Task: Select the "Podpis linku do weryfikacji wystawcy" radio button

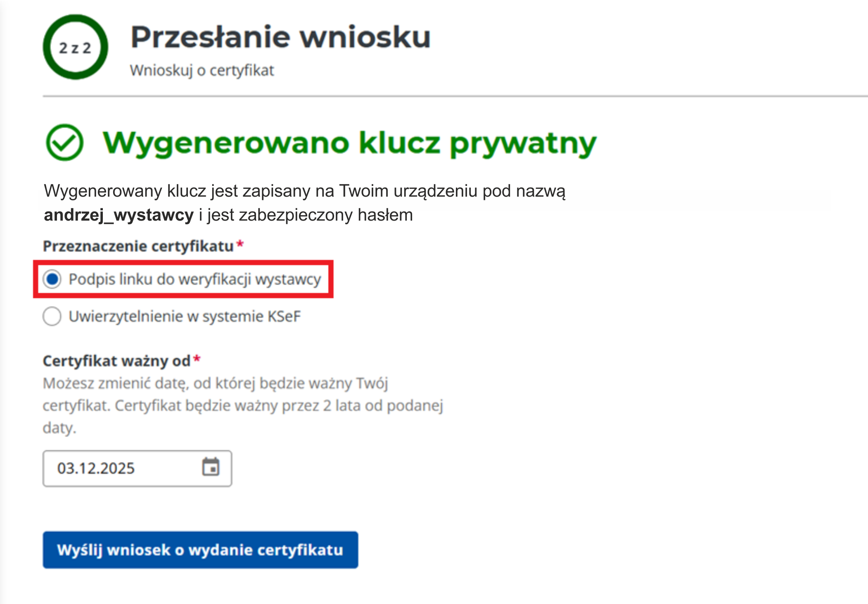Action: pos(52,279)
